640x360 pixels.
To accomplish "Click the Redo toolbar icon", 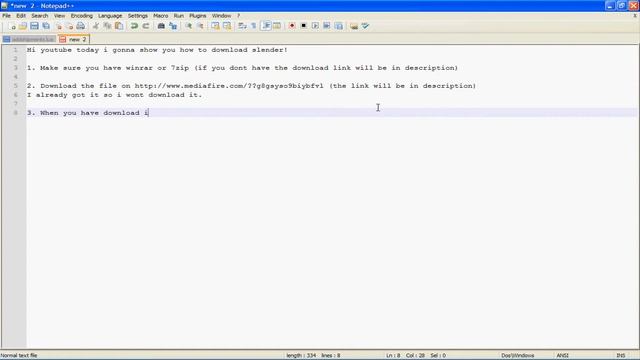I will click(x=146, y=26).
